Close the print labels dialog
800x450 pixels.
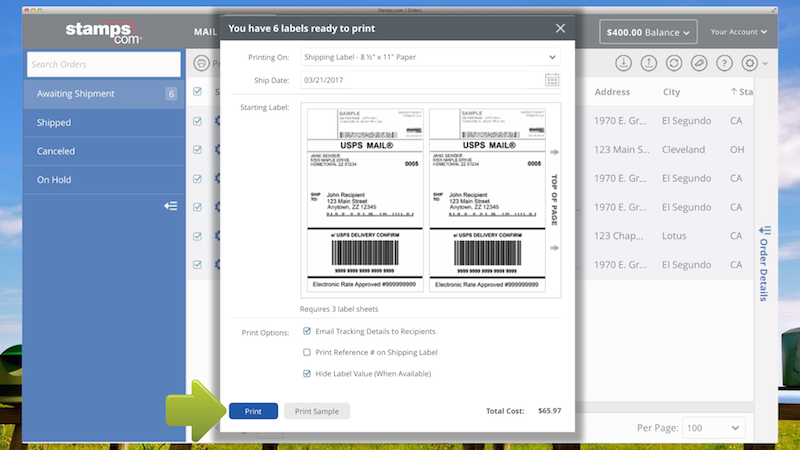click(560, 29)
